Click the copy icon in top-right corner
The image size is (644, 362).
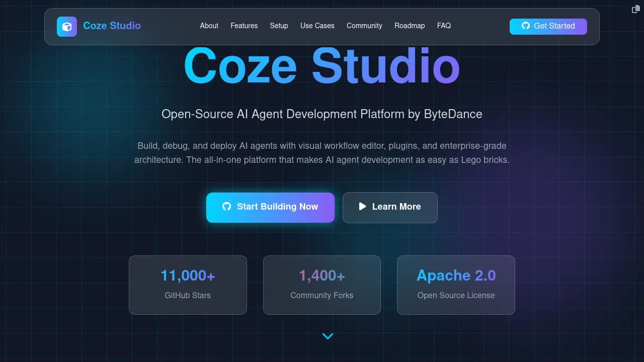click(x=636, y=9)
